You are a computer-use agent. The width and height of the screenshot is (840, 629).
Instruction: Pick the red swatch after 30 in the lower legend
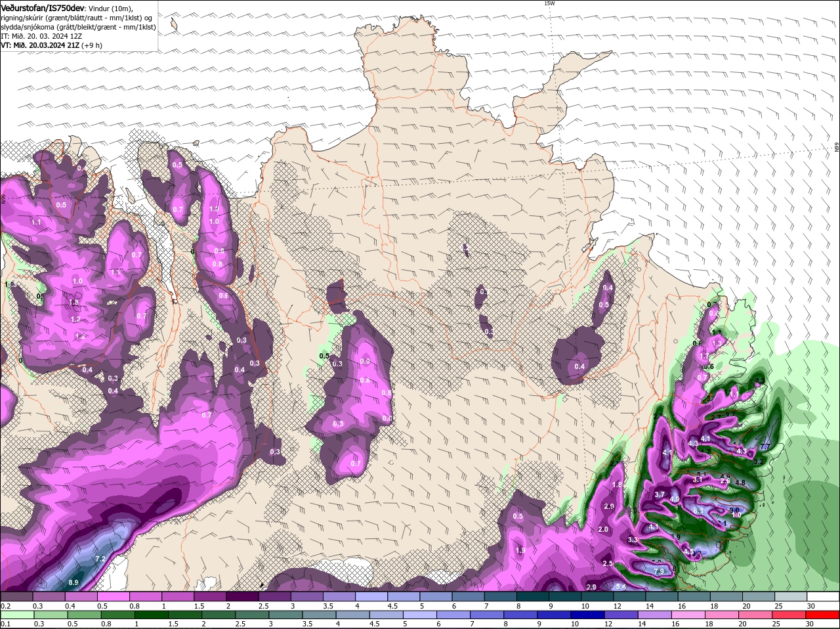[x=824, y=615]
